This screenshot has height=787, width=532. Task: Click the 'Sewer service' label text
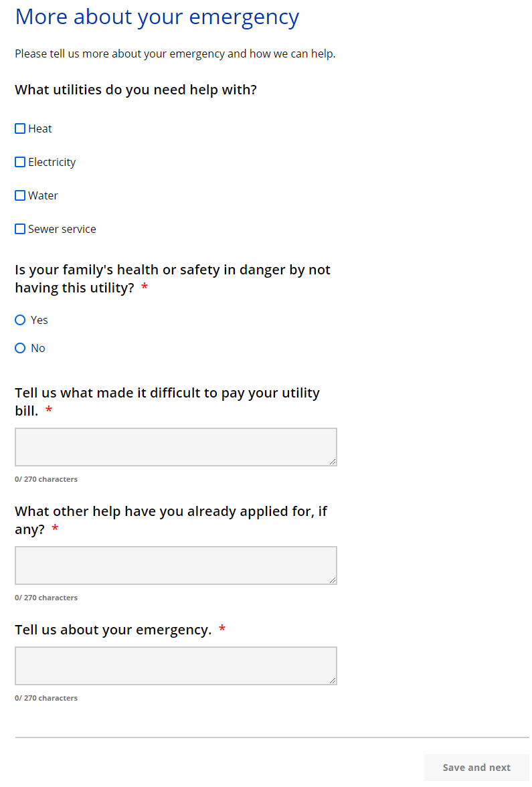pos(62,229)
